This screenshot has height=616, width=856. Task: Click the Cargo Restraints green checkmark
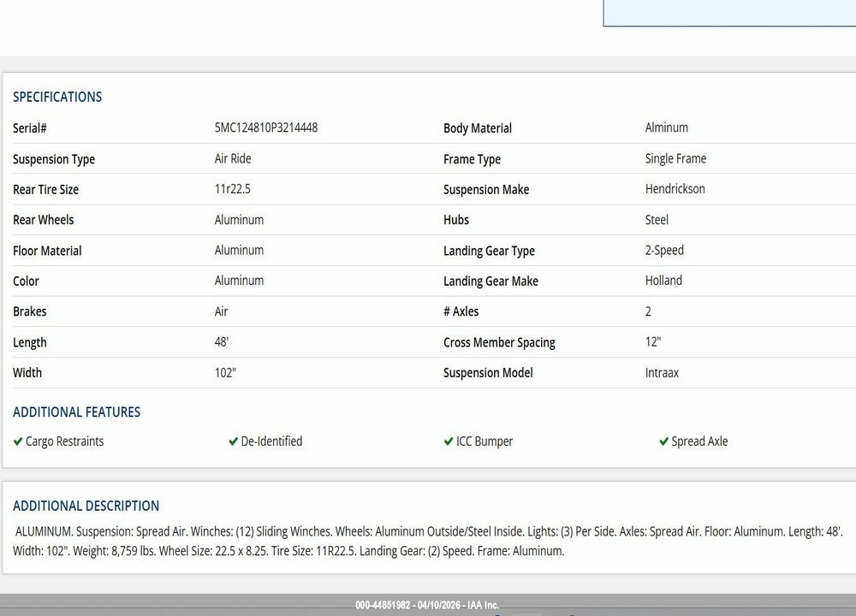[17, 441]
